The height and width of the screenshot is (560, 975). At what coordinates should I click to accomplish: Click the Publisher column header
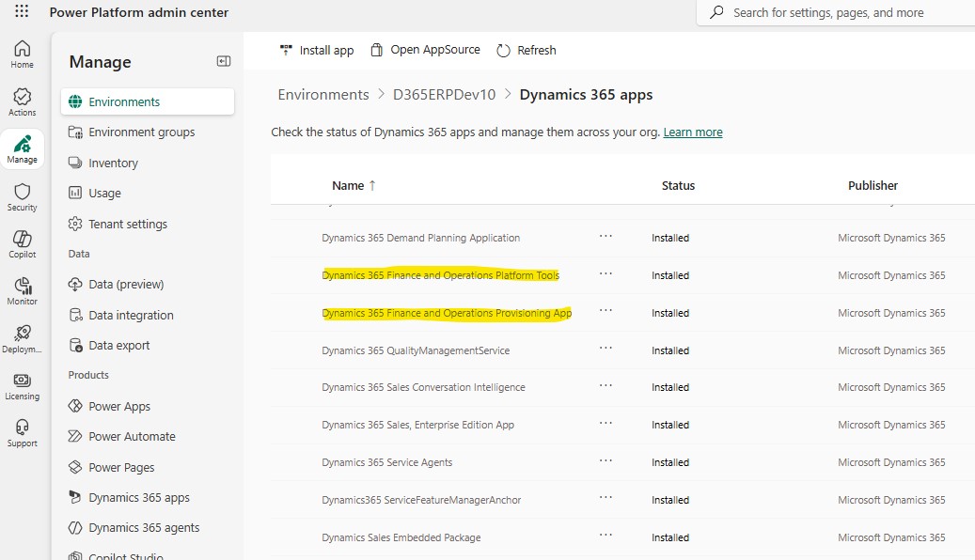(x=873, y=185)
